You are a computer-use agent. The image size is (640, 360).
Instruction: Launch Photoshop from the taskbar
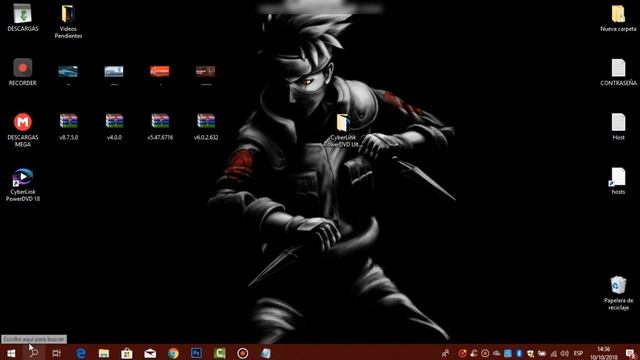(196, 353)
